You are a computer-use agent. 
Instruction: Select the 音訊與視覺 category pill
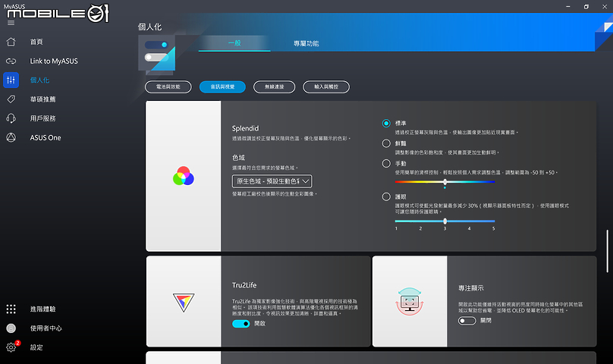tap(222, 86)
